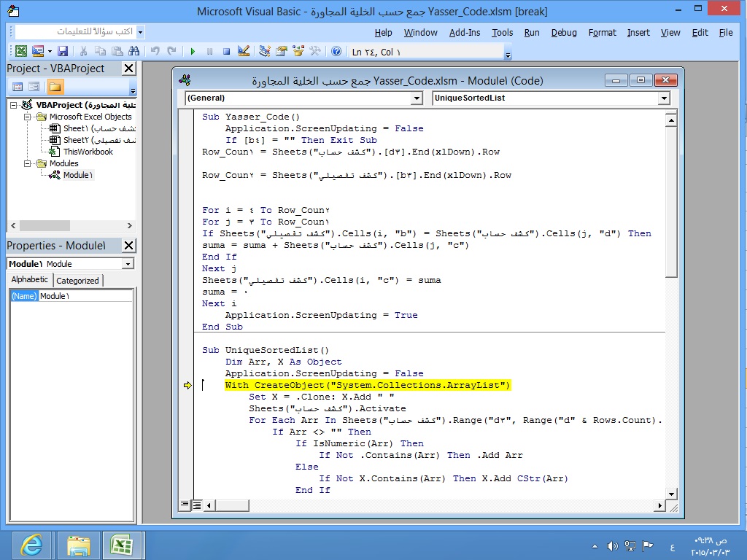The image size is (747, 560).
Task: Click Full Module View button at code window bottom
Action: (197, 505)
